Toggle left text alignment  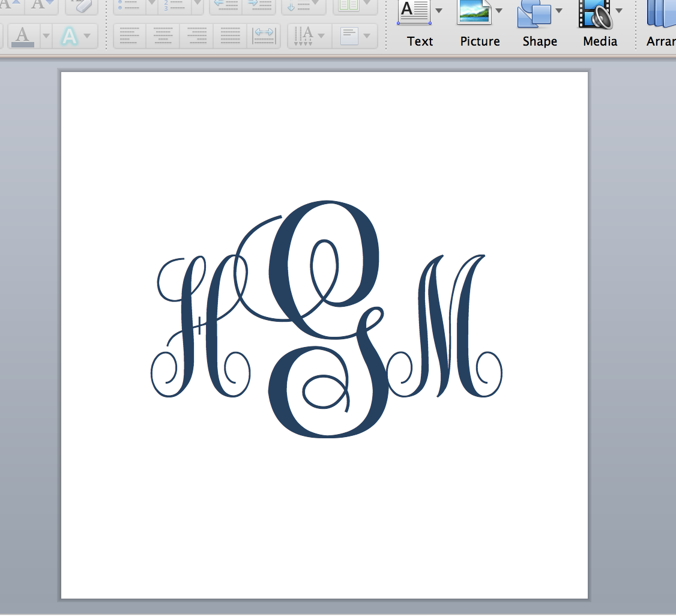pos(129,36)
